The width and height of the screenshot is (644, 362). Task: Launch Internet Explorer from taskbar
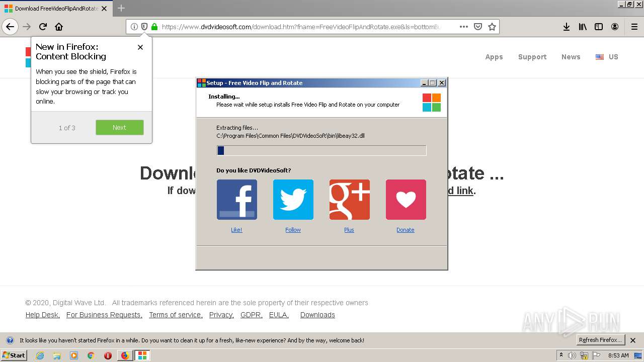click(x=40, y=355)
